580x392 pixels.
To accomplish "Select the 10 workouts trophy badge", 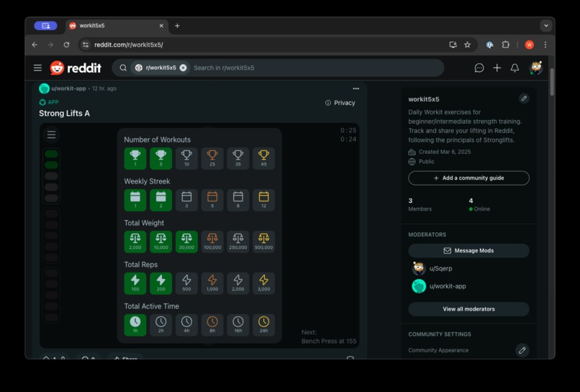I will click(186, 158).
